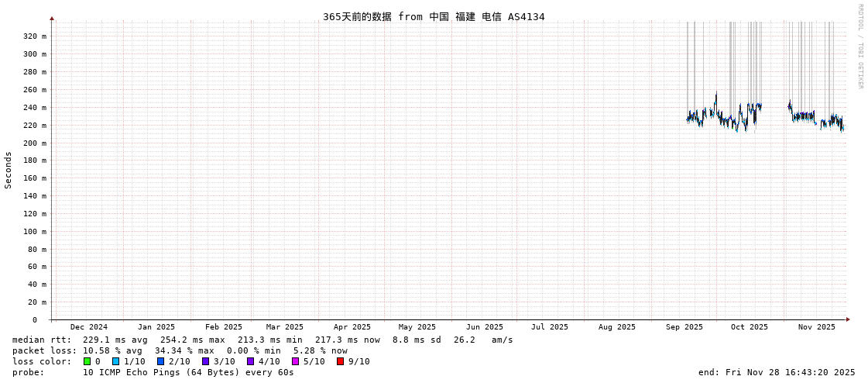Click the 300 m y-axis tick label
868x383 pixels.
35,54
